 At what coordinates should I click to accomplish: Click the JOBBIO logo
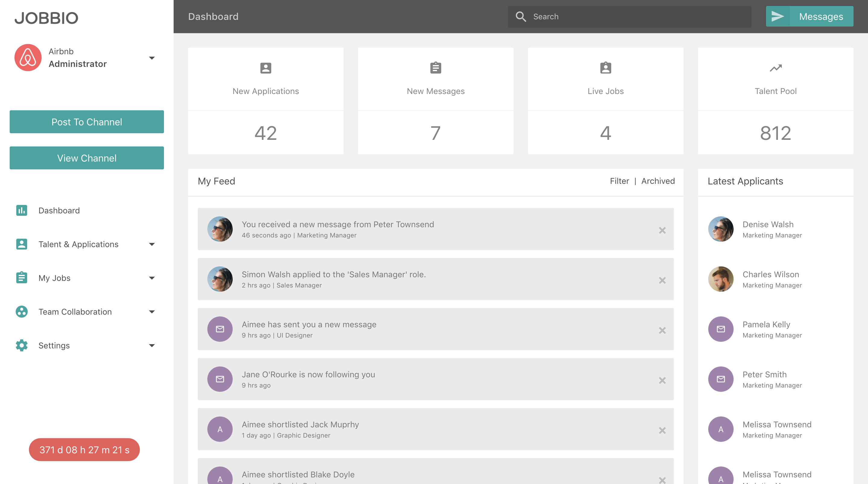(x=46, y=18)
